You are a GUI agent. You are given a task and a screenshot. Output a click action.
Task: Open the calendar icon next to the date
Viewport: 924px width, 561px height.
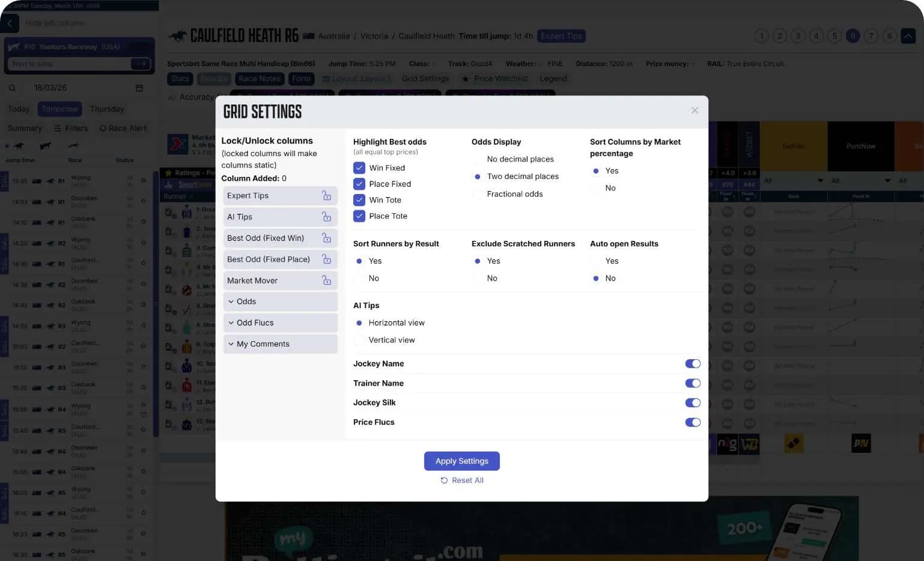(139, 88)
